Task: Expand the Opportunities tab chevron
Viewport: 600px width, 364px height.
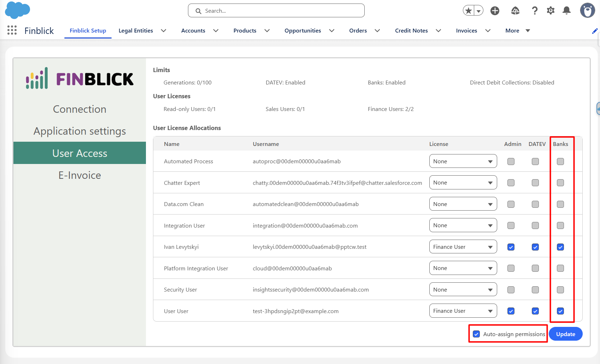Action: (332, 31)
